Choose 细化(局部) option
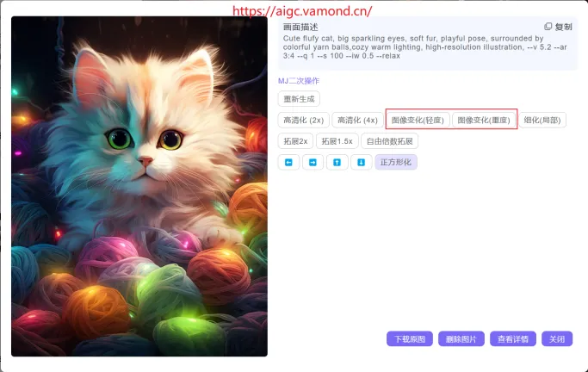The width and height of the screenshot is (588, 372). (x=542, y=120)
